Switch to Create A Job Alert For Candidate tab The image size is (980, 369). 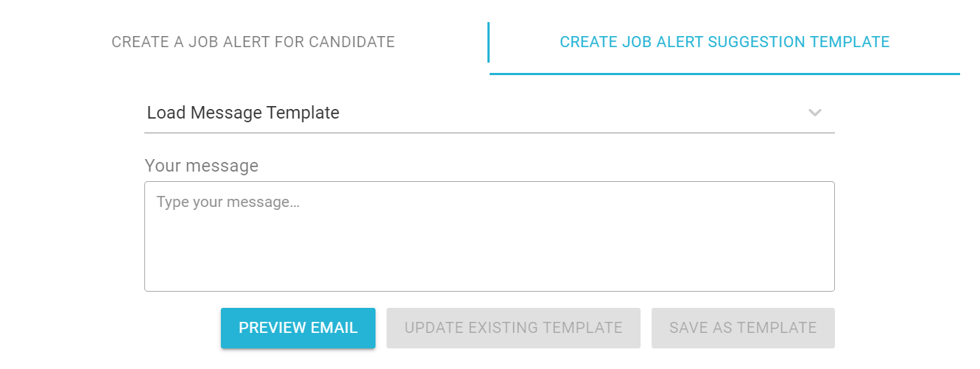pos(253,42)
